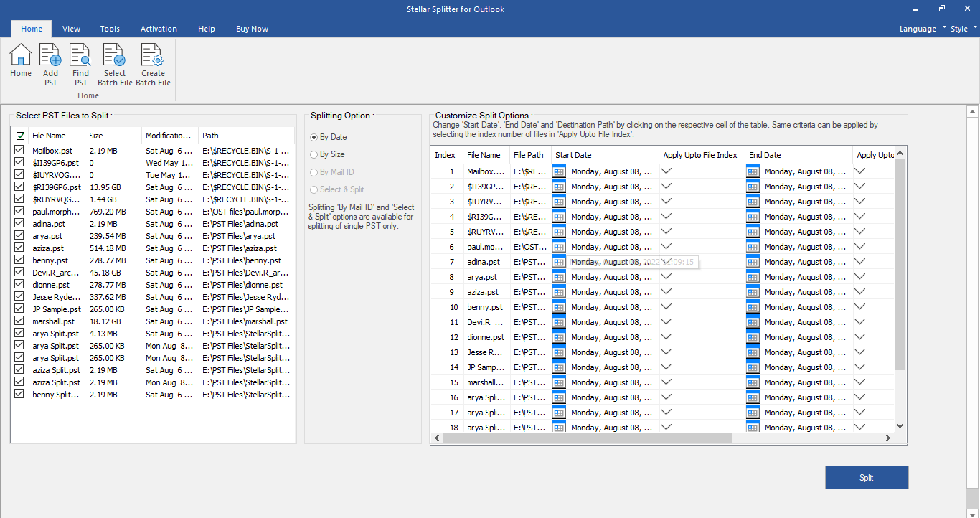
Task: Select the By Size splitting option
Action: coord(327,154)
